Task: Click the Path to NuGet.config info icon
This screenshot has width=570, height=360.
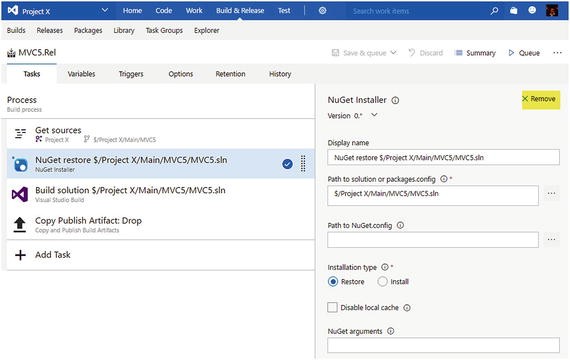Action: (400, 225)
